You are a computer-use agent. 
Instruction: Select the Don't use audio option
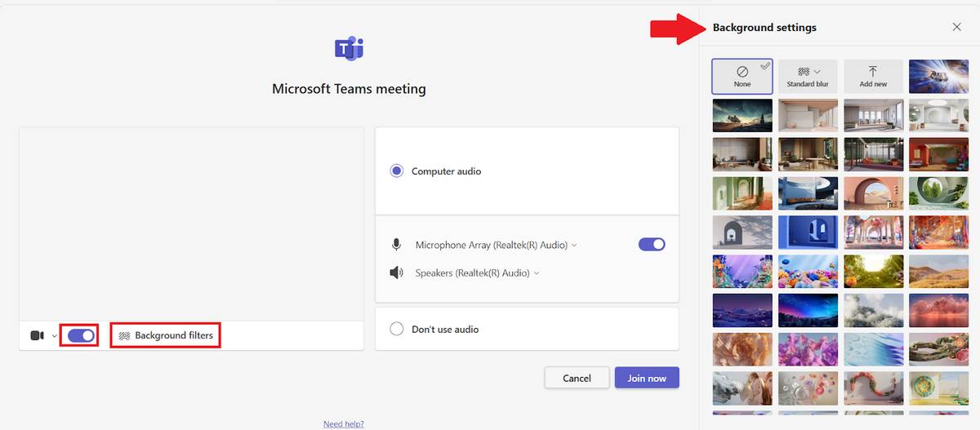pyautogui.click(x=397, y=329)
